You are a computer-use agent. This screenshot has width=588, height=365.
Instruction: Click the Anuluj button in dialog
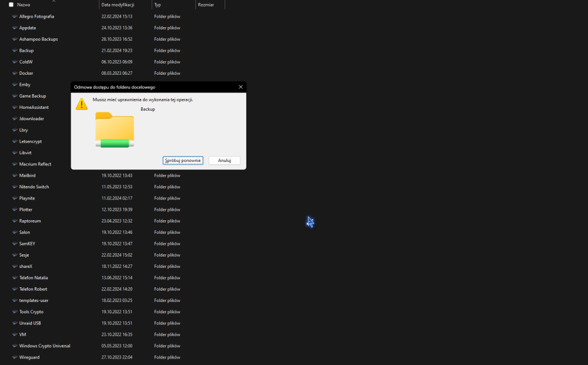pyautogui.click(x=224, y=160)
